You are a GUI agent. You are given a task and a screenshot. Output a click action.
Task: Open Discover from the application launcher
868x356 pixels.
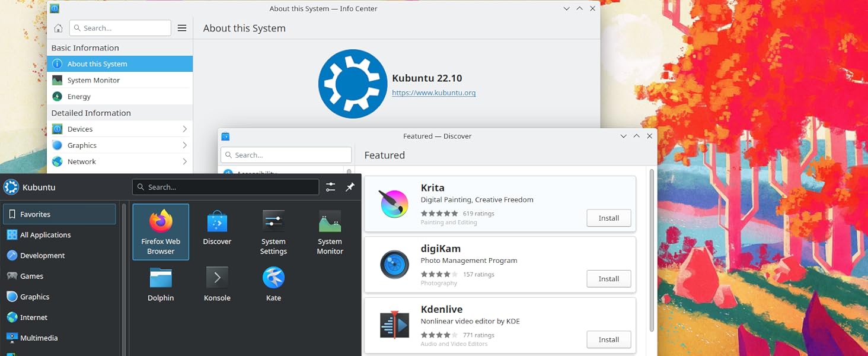216,231
